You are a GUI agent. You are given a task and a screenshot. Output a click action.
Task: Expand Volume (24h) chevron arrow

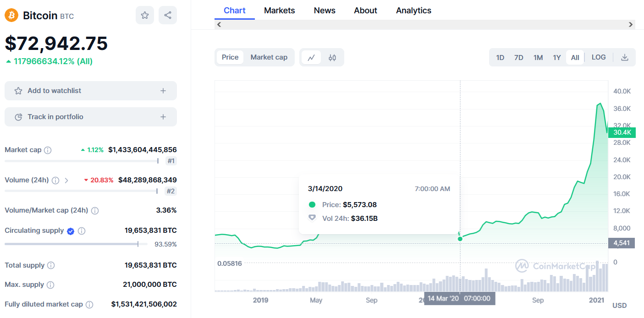coord(66,181)
